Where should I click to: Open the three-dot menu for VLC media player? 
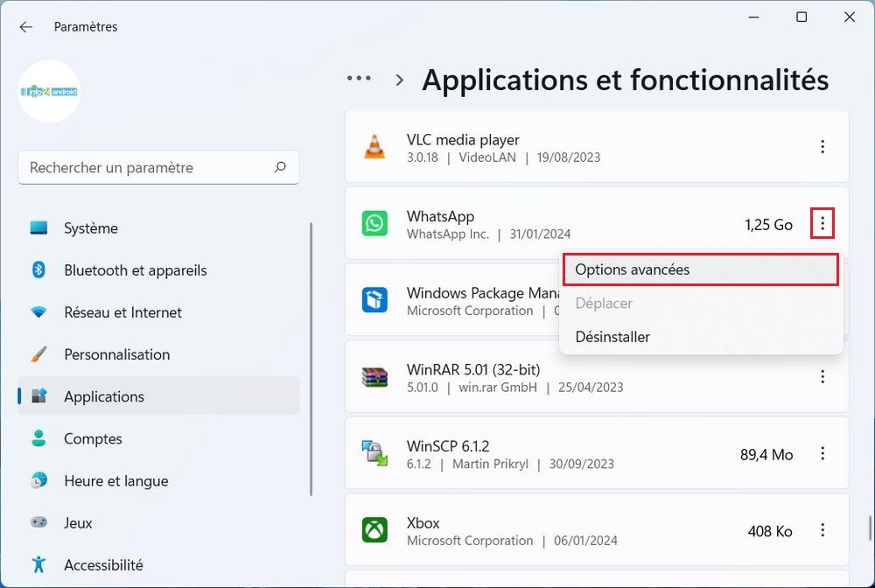click(x=822, y=147)
